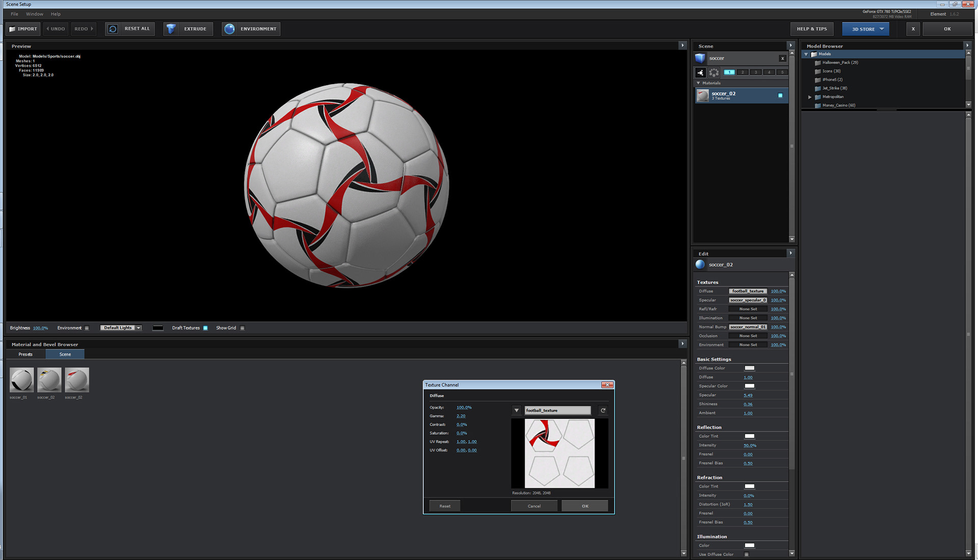The height and width of the screenshot is (560, 978).
Task: Open the Environment globe icon
Action: 230,29
